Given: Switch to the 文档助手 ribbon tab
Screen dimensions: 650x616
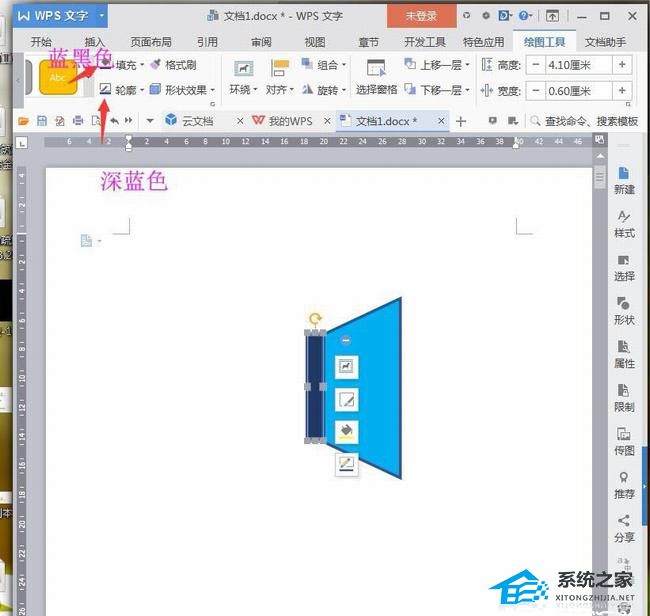Looking at the screenshot, I should coord(605,42).
